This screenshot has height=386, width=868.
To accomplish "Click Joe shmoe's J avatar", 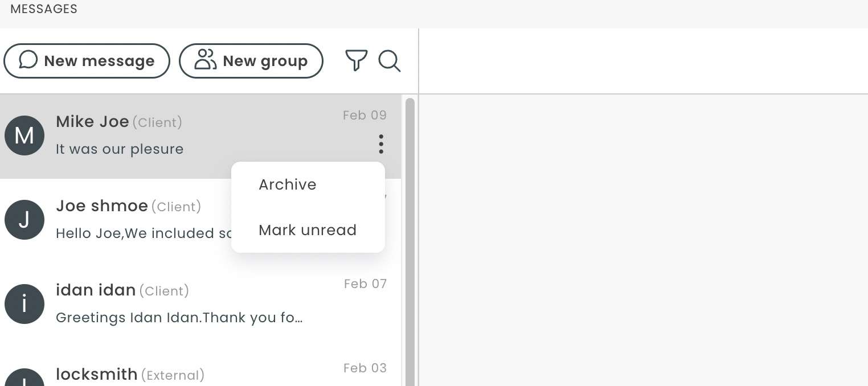I will 24,220.
